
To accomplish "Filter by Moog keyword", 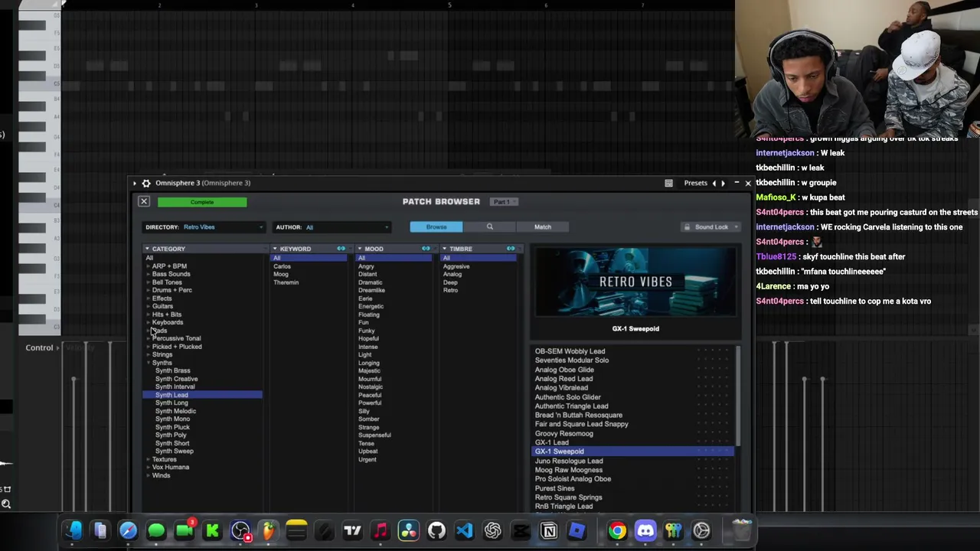I will pos(281,274).
